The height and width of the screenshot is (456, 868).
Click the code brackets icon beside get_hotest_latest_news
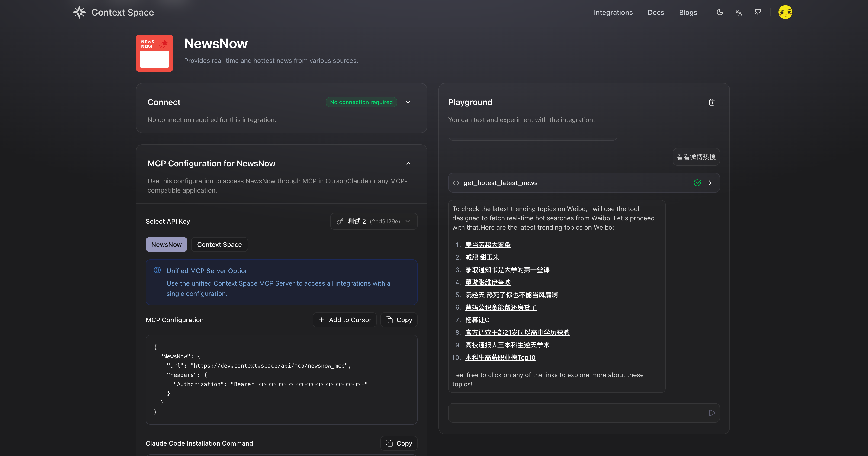(456, 183)
